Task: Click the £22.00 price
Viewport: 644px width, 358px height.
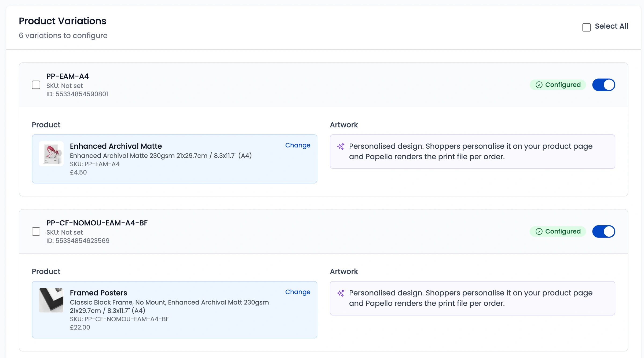Action: [x=80, y=327]
